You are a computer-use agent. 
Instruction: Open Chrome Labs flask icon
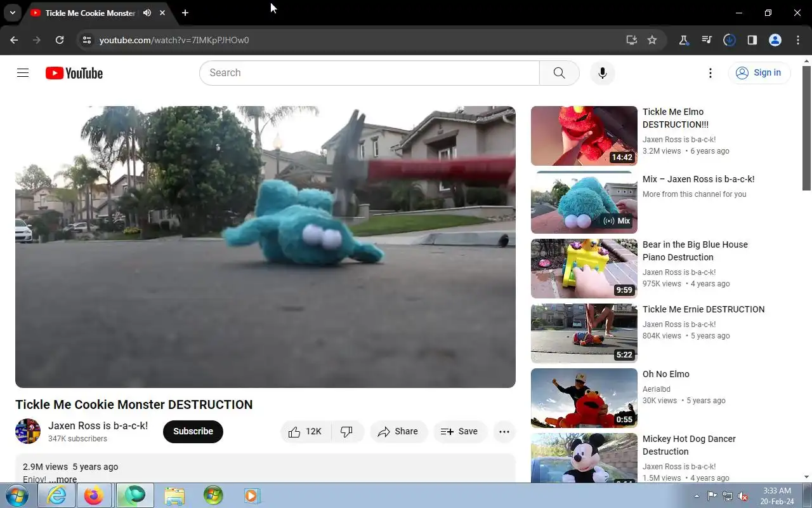684,40
